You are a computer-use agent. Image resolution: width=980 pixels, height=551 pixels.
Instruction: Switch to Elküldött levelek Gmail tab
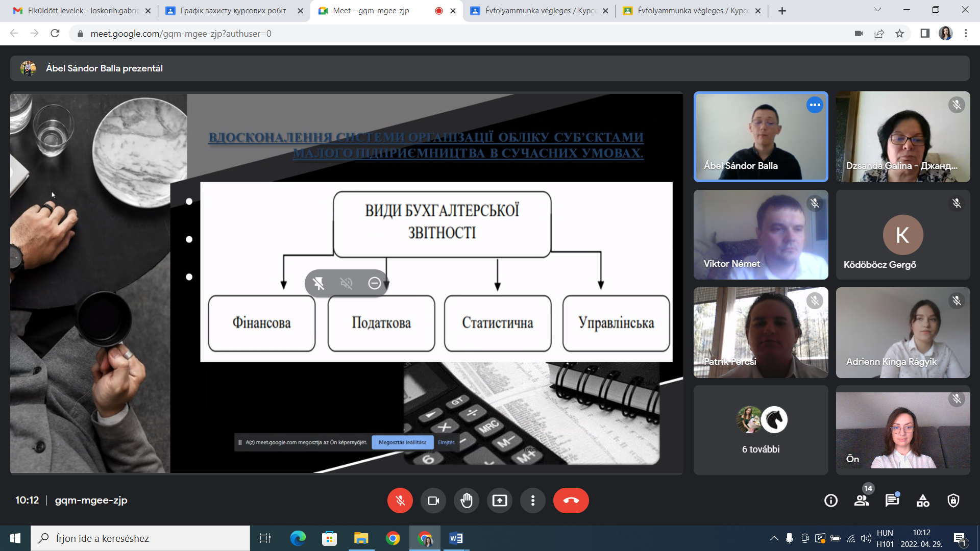(x=82, y=11)
